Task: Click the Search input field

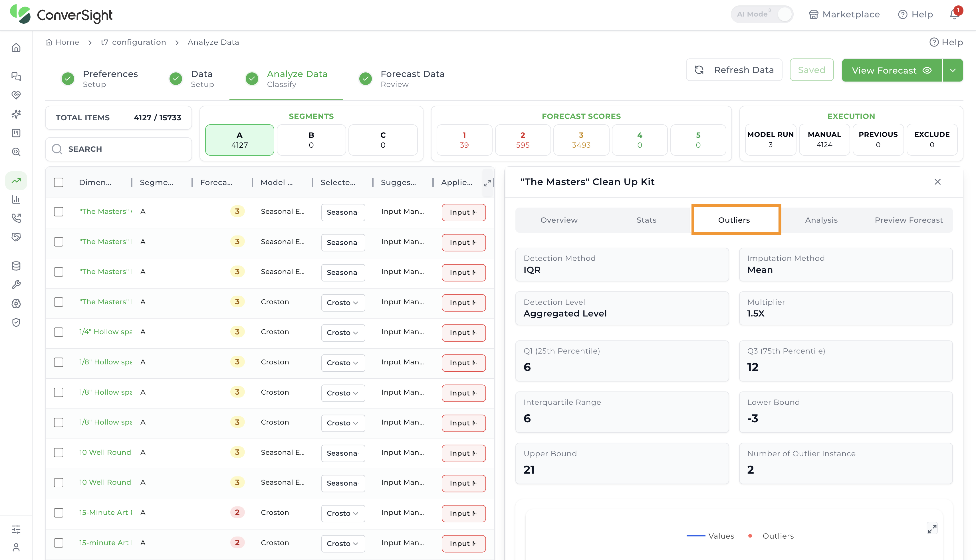Action: click(118, 149)
